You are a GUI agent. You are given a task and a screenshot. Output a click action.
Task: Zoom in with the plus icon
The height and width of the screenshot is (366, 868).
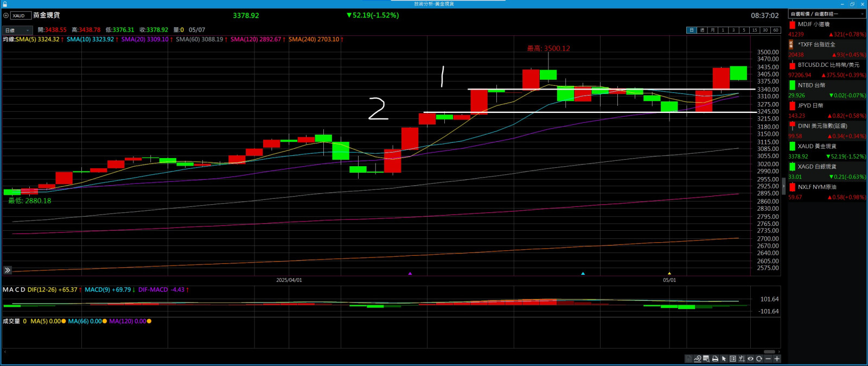coord(777,359)
